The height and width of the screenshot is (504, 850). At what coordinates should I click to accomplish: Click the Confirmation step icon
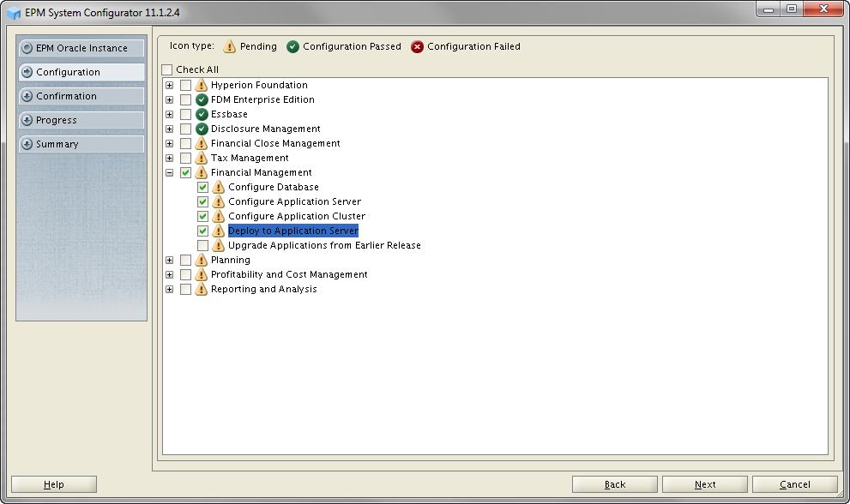(x=27, y=96)
